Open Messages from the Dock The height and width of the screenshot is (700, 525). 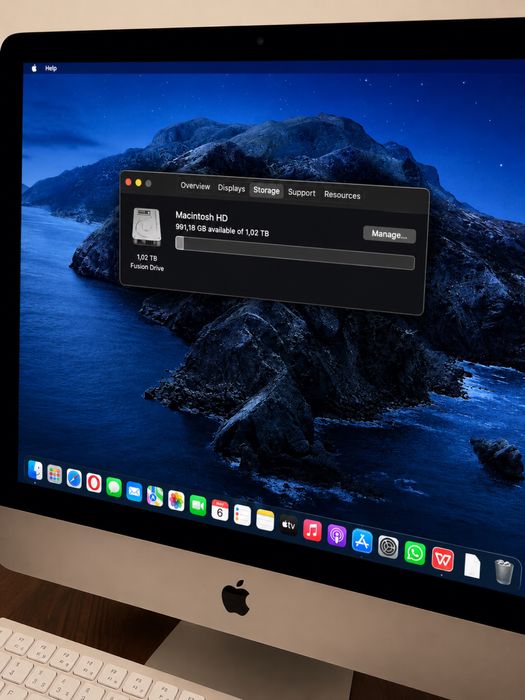tap(114, 487)
